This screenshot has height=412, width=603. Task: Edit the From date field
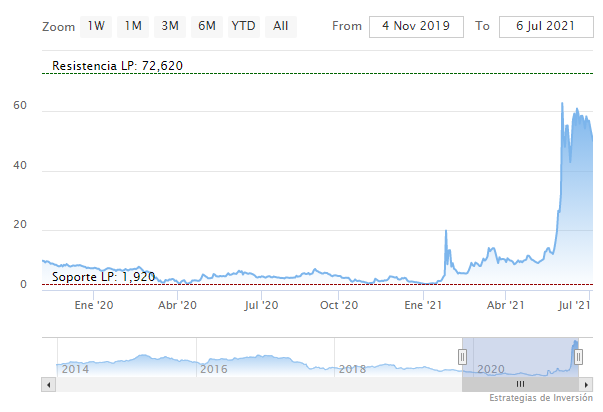tap(416, 26)
